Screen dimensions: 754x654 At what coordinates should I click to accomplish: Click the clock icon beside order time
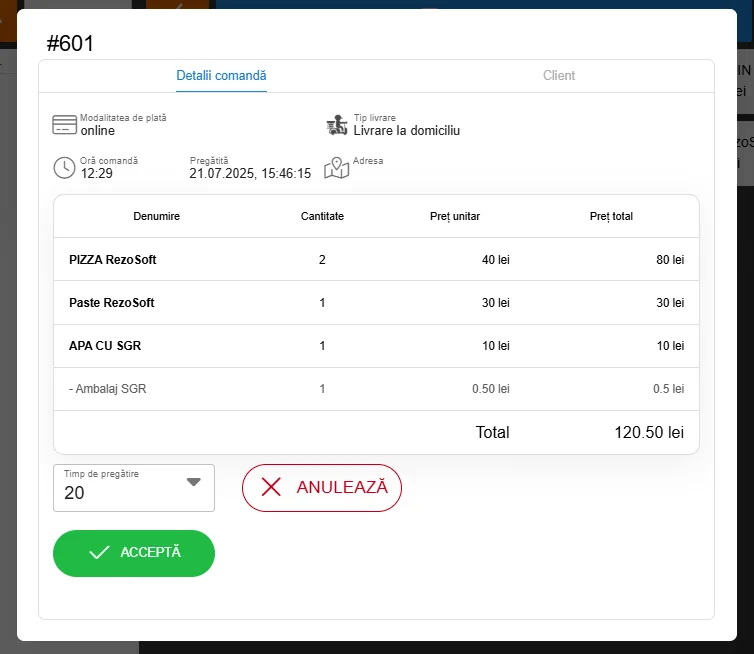(64, 167)
